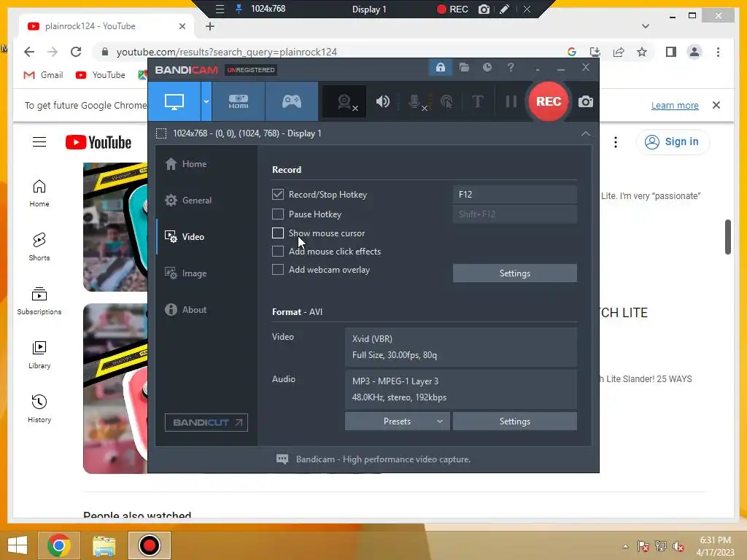Click Bandicam message icon in footer

click(x=282, y=459)
